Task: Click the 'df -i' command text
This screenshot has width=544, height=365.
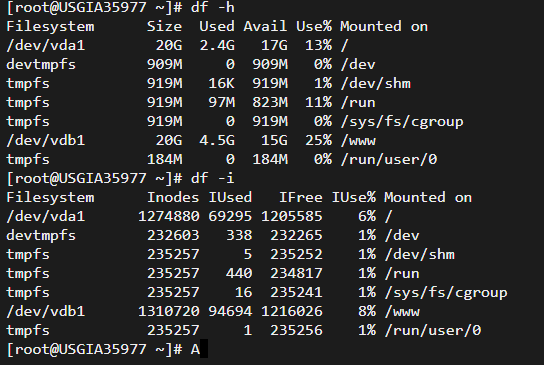Action: tap(213, 178)
